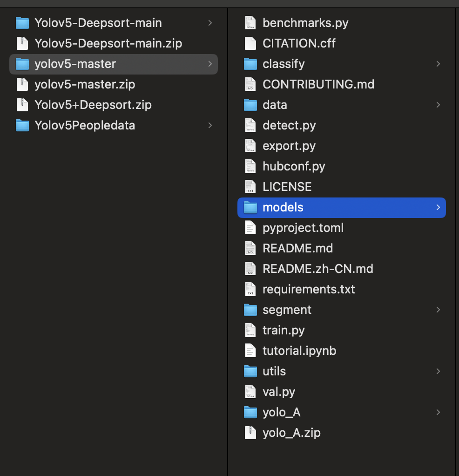Select the CONTRIBUTING.md markdown file icon
The height and width of the screenshot is (476, 459).
pyautogui.click(x=250, y=84)
